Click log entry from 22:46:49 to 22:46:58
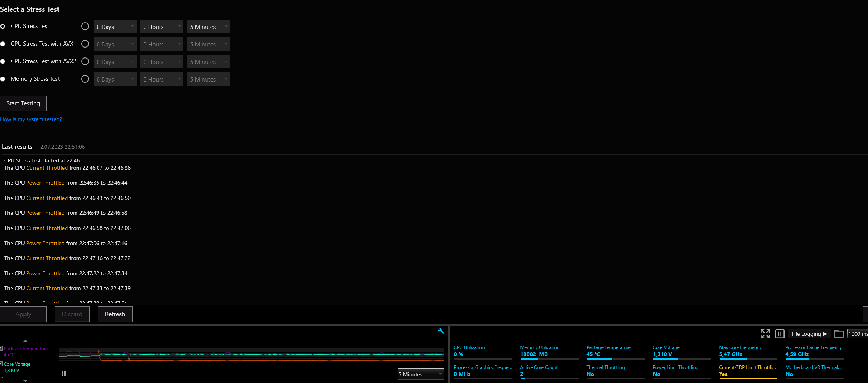This screenshot has height=383, width=868. click(x=66, y=213)
